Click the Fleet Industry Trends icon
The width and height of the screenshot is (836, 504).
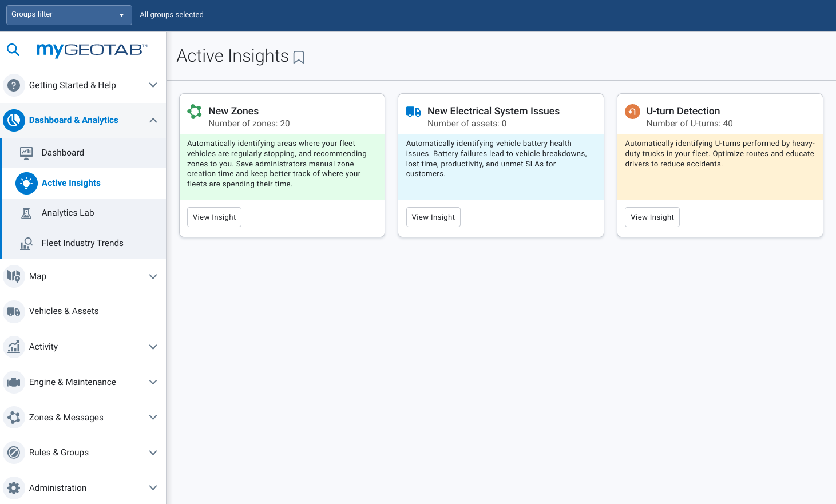coord(26,243)
